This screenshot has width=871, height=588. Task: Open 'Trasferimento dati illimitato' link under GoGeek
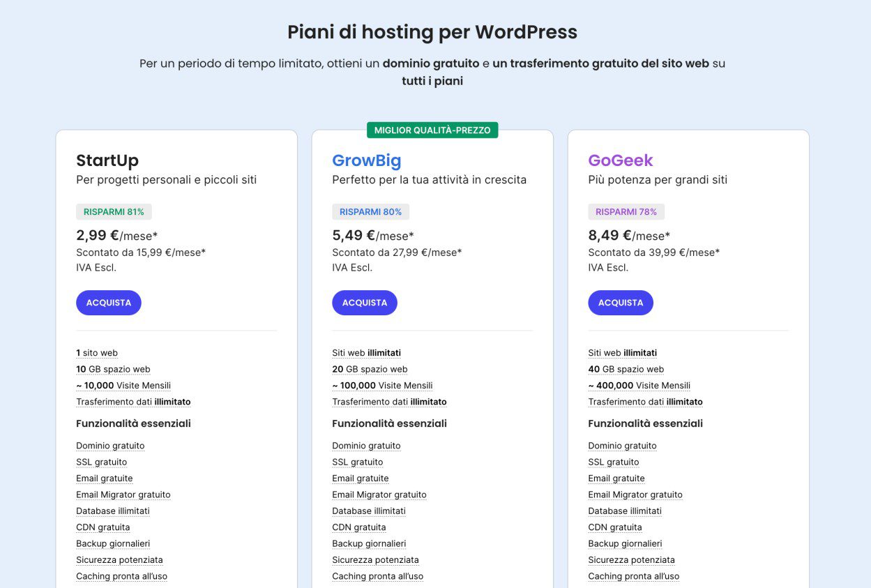(645, 401)
